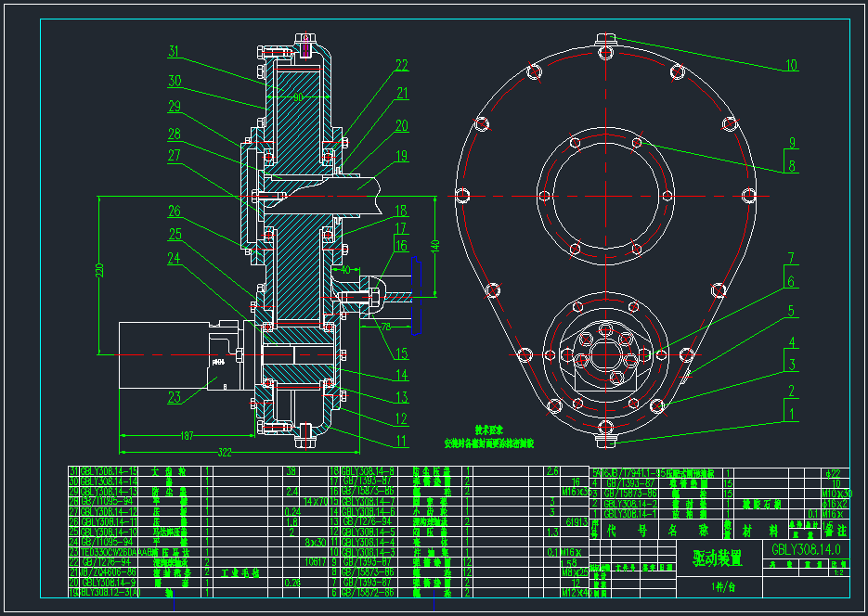Select part callout number 23 near the motor
Screen dimensions: 868x616
(x=175, y=397)
